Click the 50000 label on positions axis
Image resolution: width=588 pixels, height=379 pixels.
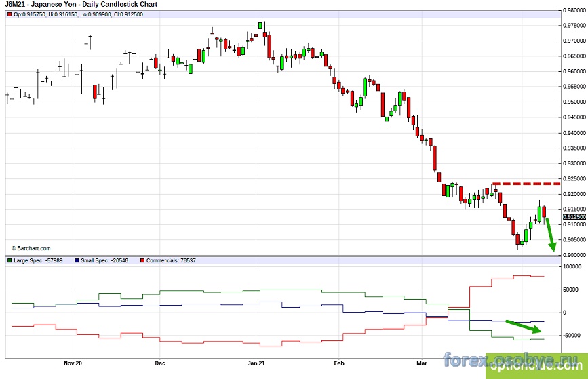coord(571,290)
